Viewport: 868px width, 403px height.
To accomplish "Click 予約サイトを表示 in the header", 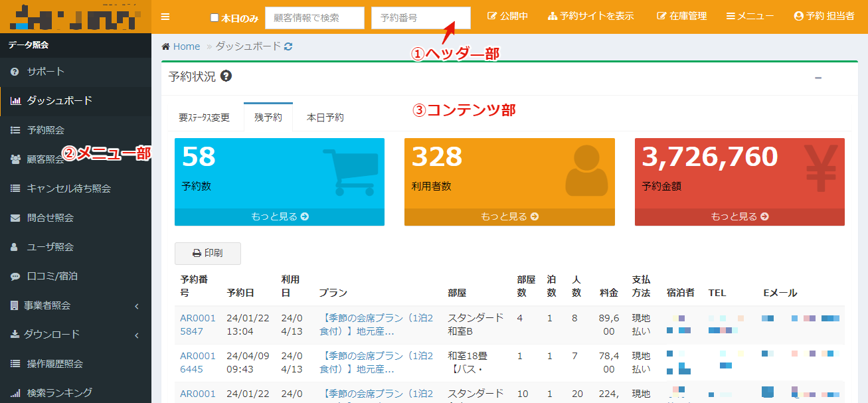I will tap(590, 16).
